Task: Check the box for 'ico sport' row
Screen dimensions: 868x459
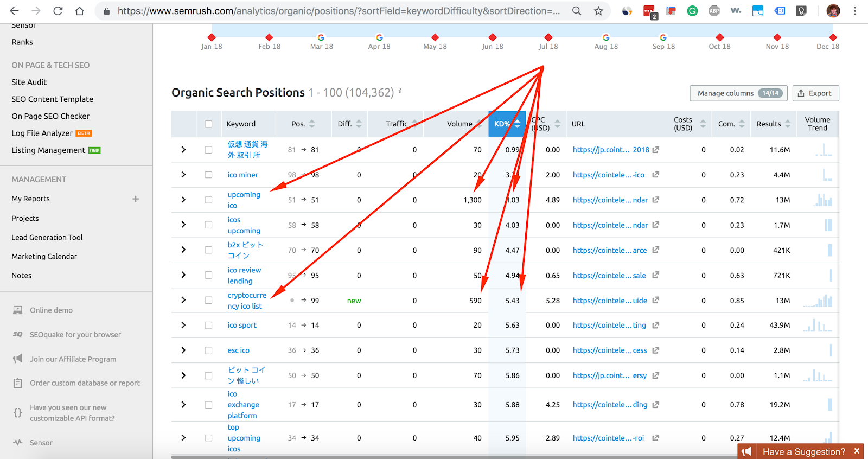Action: tap(208, 325)
